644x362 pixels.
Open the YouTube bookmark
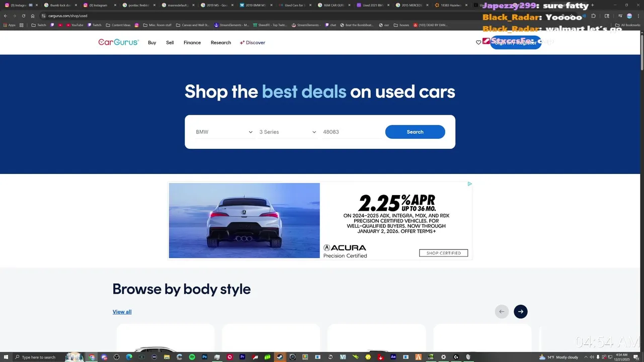click(74, 25)
